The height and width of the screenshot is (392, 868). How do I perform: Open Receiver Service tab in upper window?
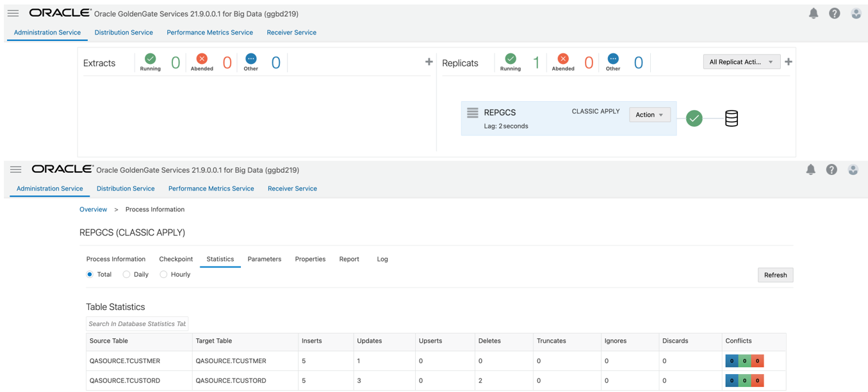[x=291, y=32]
